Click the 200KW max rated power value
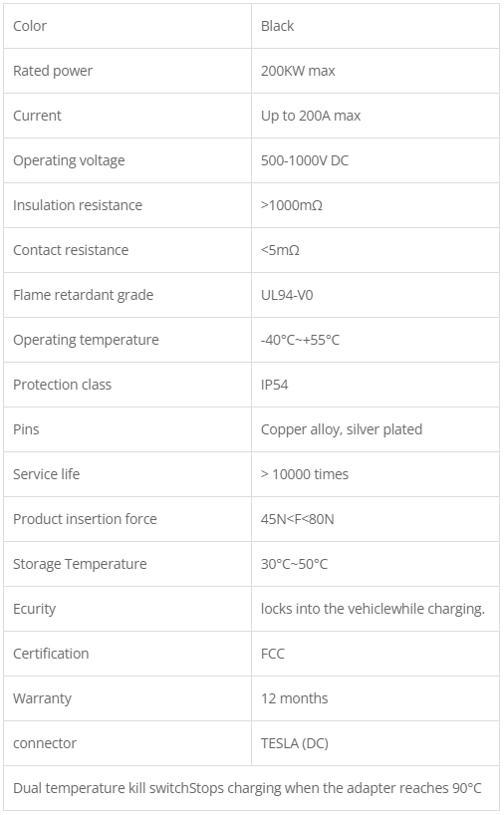The height and width of the screenshot is (815, 504). [298, 71]
